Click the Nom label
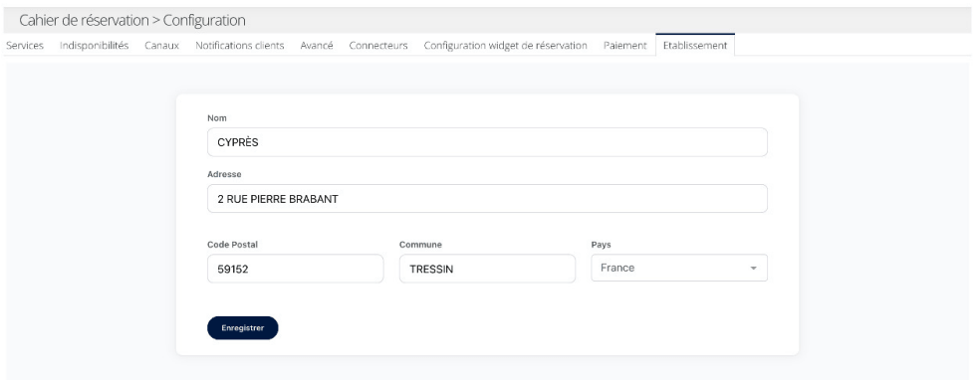This screenshot has height=380, width=980. pyautogui.click(x=217, y=118)
